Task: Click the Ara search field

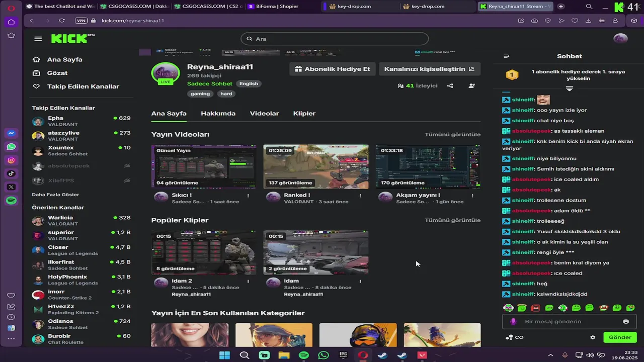Action: (x=335, y=39)
